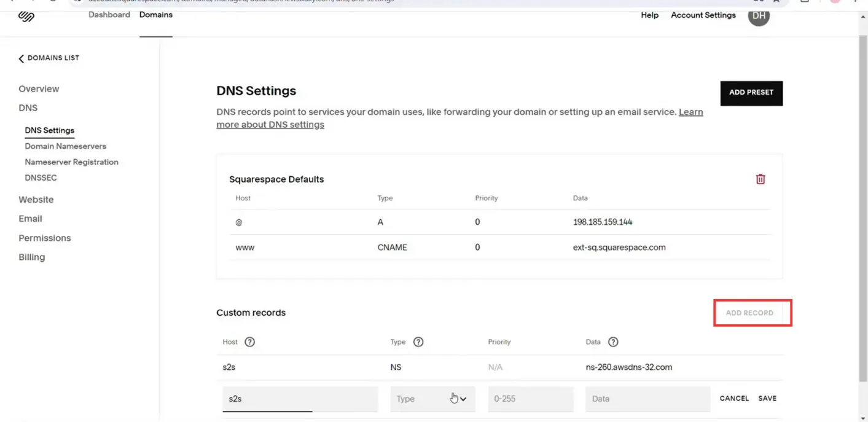This screenshot has width=868, height=422.
Task: Save the new custom record
Action: [x=767, y=399]
